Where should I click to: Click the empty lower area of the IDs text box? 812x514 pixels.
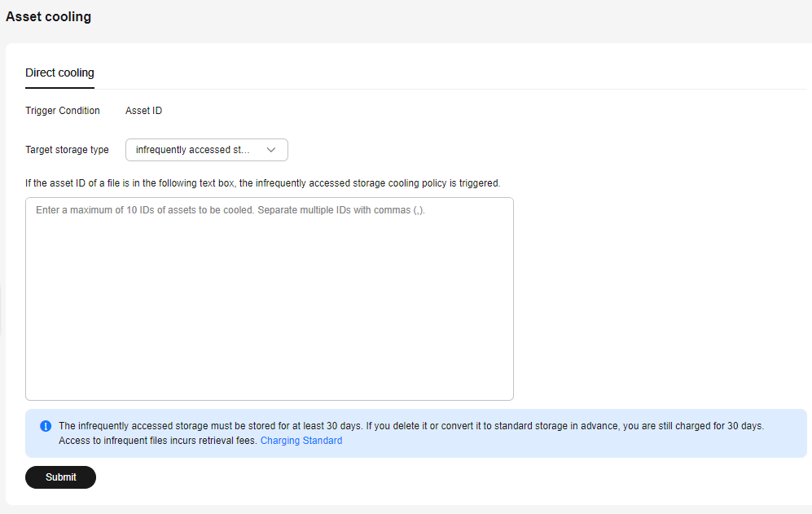(270, 336)
